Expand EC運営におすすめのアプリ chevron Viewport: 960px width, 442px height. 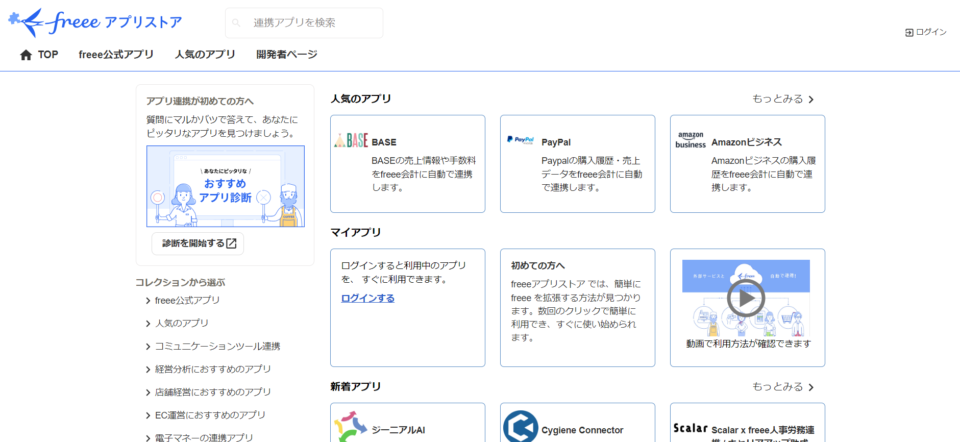[148, 416]
